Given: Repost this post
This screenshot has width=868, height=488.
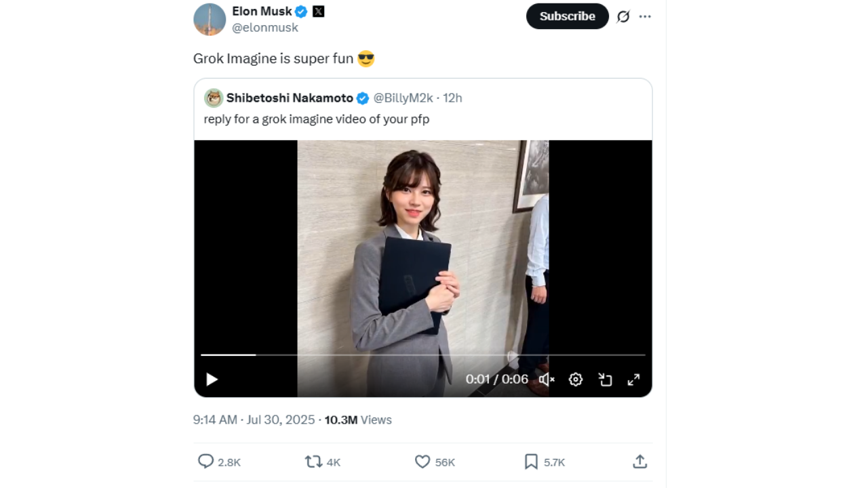Looking at the screenshot, I should [313, 462].
